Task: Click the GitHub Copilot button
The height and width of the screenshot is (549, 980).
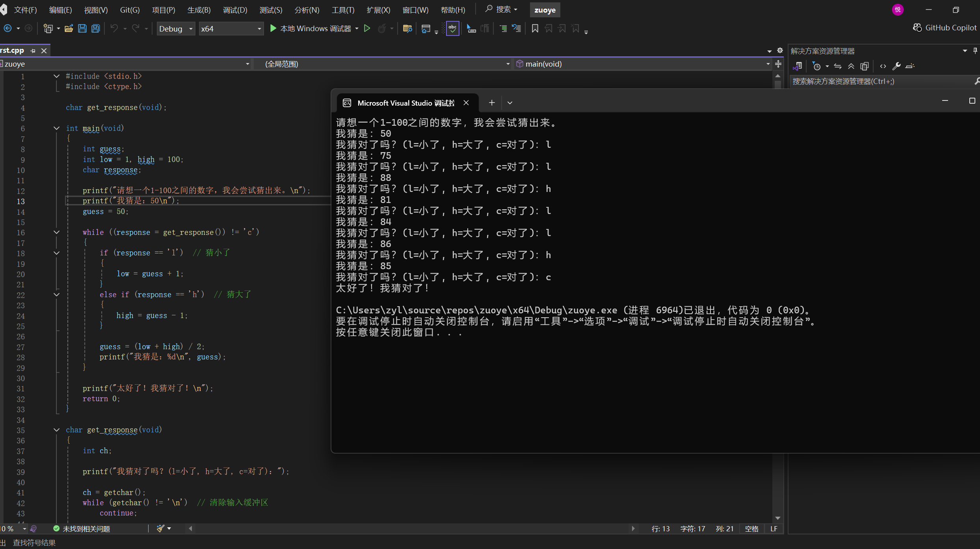Action: 945,28
